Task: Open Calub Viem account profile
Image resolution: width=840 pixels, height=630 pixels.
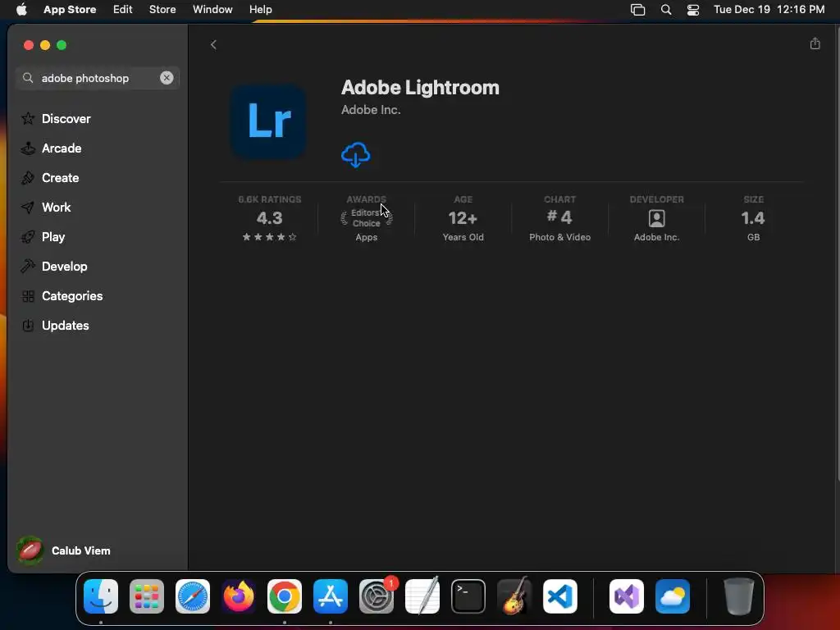Action: [64, 550]
